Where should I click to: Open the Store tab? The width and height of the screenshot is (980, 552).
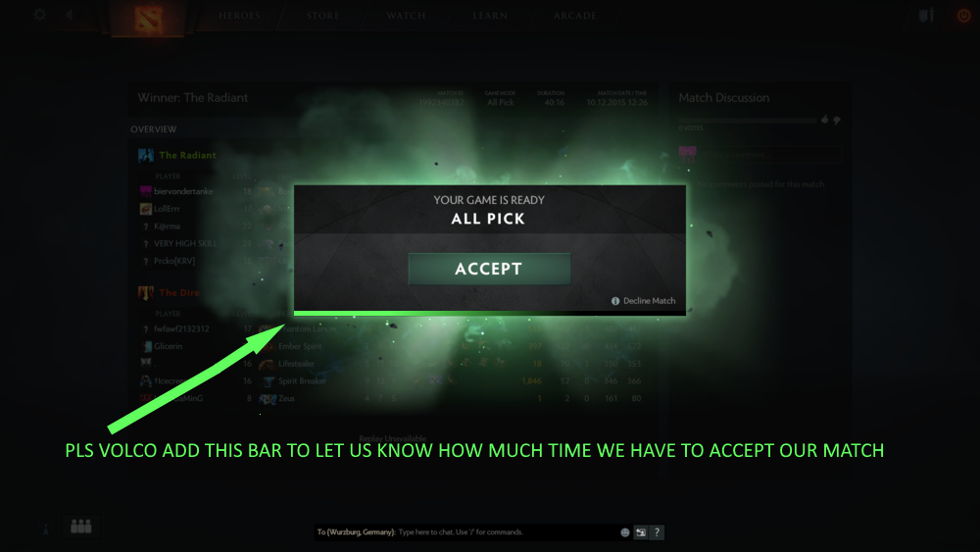[x=323, y=16]
